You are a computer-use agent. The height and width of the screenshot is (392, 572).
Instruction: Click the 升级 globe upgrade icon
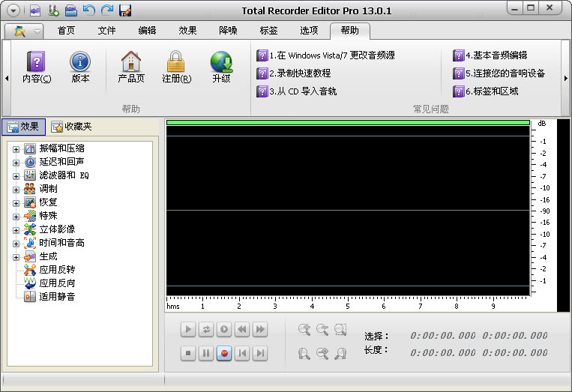click(x=221, y=67)
